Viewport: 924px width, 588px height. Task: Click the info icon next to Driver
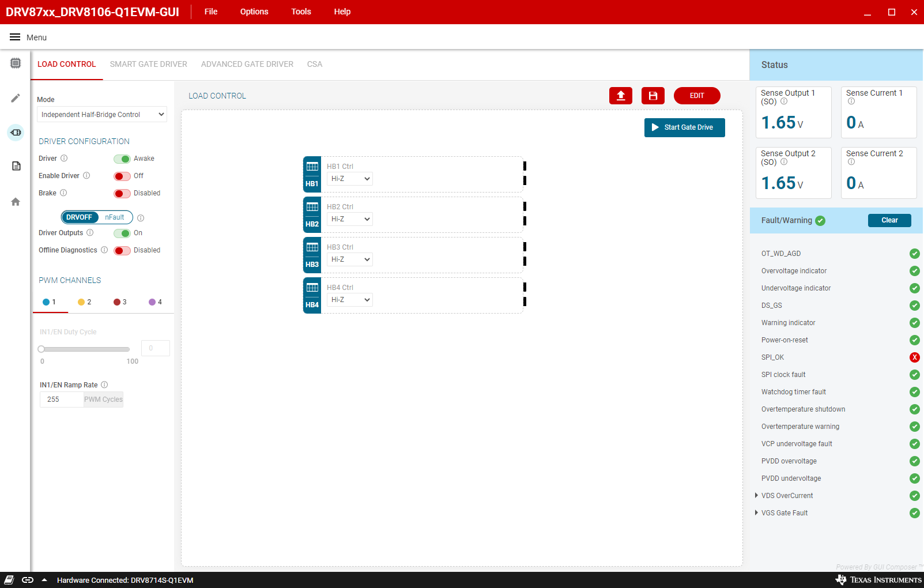[x=64, y=159]
